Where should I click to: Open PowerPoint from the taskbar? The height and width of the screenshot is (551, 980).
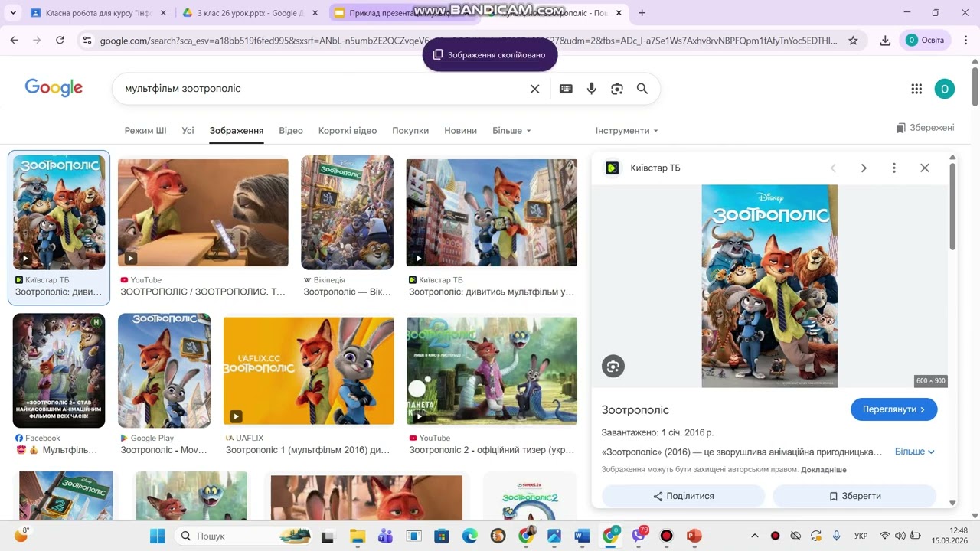694,536
